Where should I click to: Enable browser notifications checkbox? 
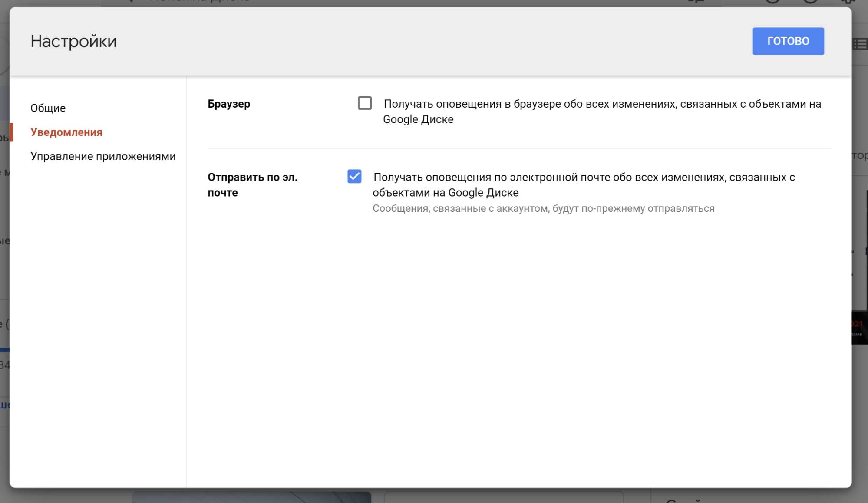pos(364,103)
